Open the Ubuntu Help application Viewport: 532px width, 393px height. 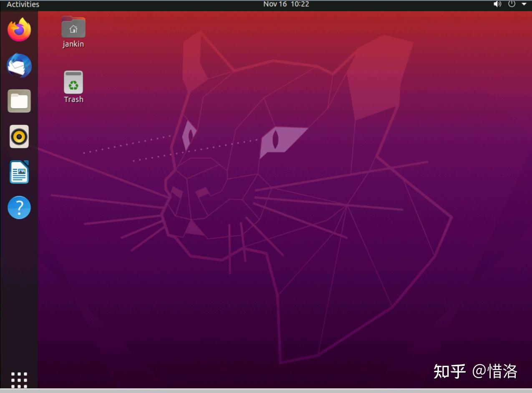19,207
